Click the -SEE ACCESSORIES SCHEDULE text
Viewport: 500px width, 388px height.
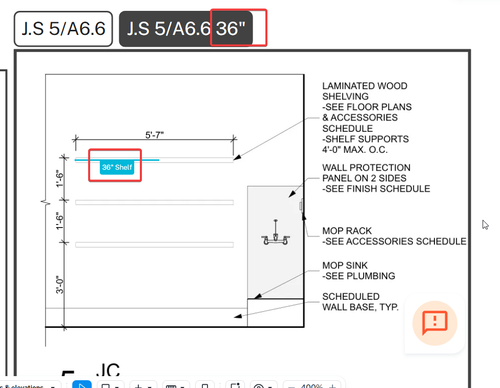click(x=394, y=241)
